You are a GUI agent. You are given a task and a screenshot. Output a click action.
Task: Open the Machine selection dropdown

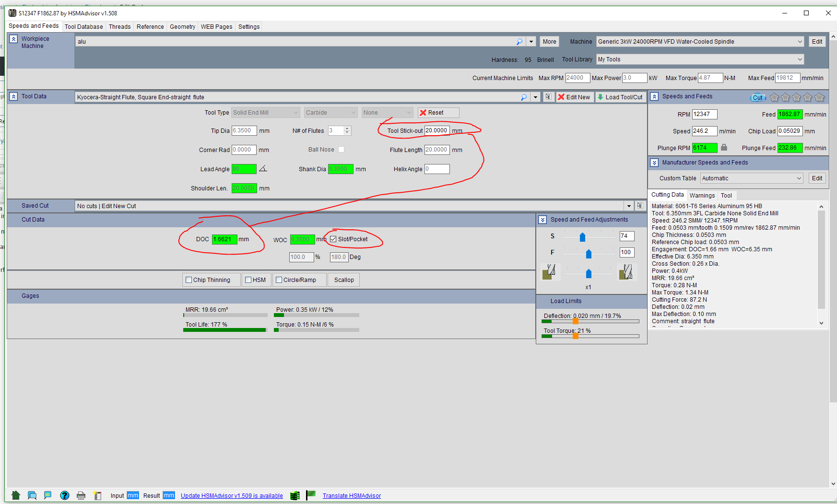(x=800, y=42)
